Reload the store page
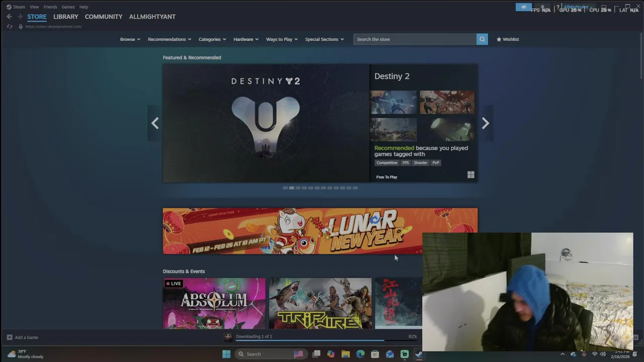Viewport: 644px width, 362px height. click(10, 26)
